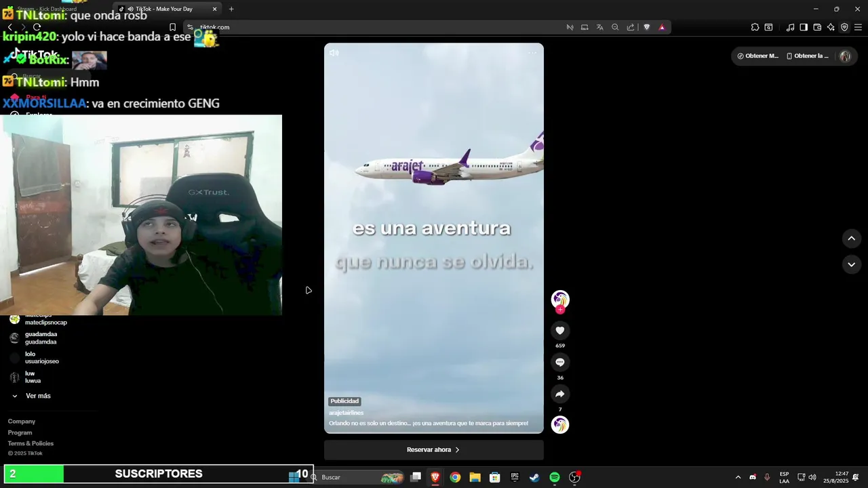This screenshot has height=488, width=868.
Task: Open the three-dot menu on the video
Action: click(x=532, y=53)
